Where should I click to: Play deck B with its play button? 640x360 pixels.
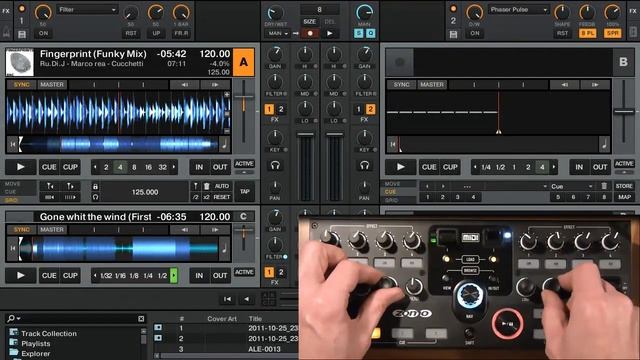400,167
